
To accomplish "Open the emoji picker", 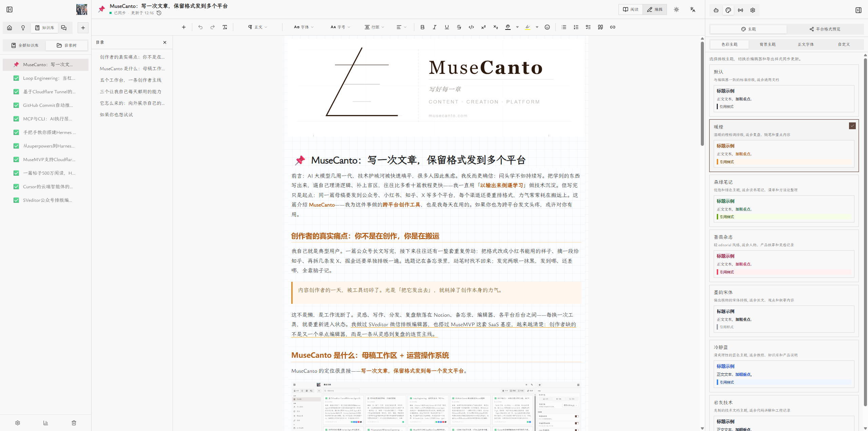I will point(547,27).
